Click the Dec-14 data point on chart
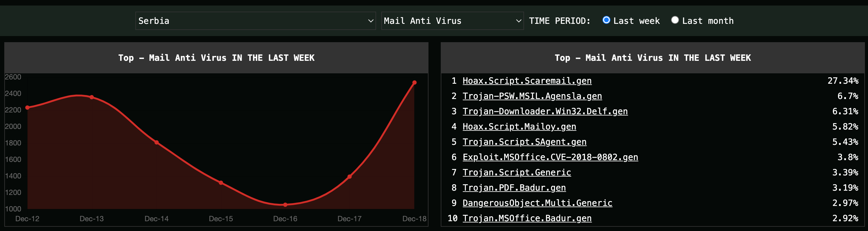This screenshot has width=868, height=231. (x=156, y=142)
